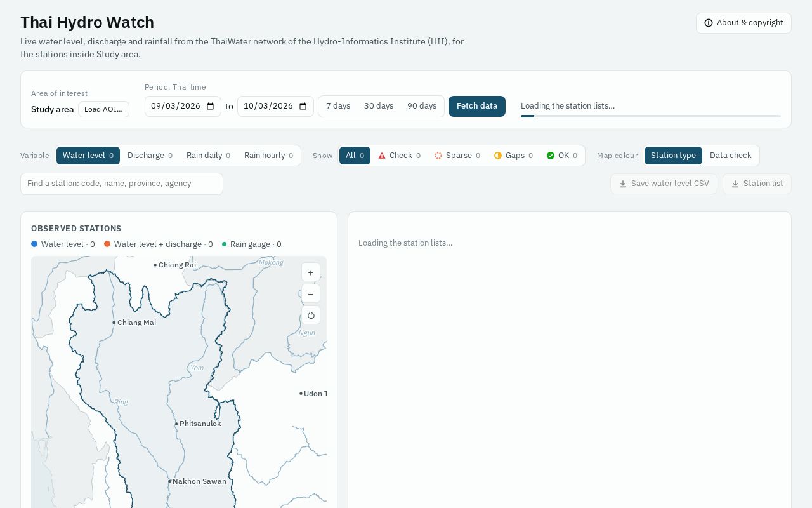Image resolution: width=812 pixels, height=508 pixels.
Task: Colour map by Data check
Action: point(731,156)
